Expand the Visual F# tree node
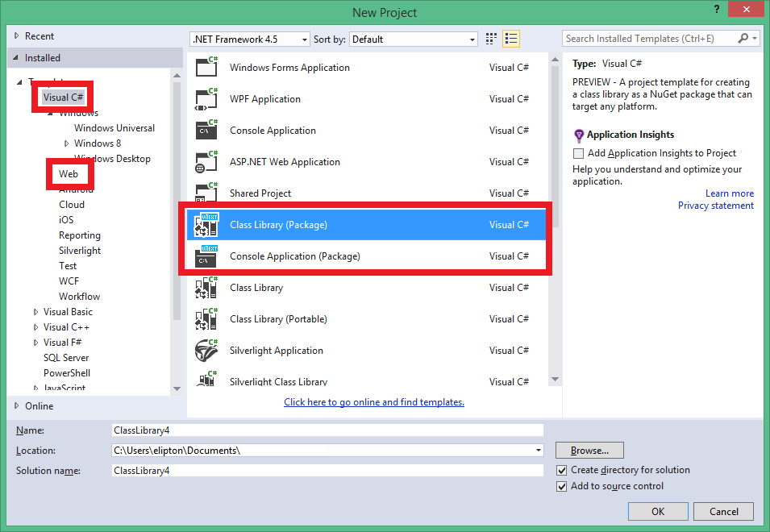Viewport: 770px width, 532px height. click(x=35, y=343)
